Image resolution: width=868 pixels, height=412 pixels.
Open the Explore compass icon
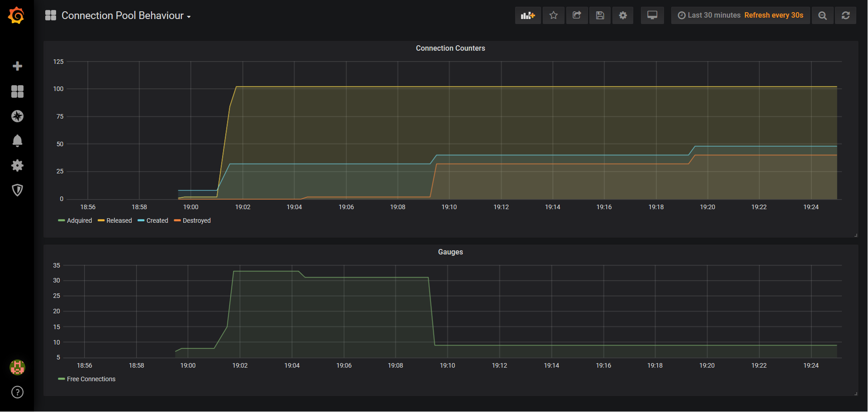pos(17,116)
